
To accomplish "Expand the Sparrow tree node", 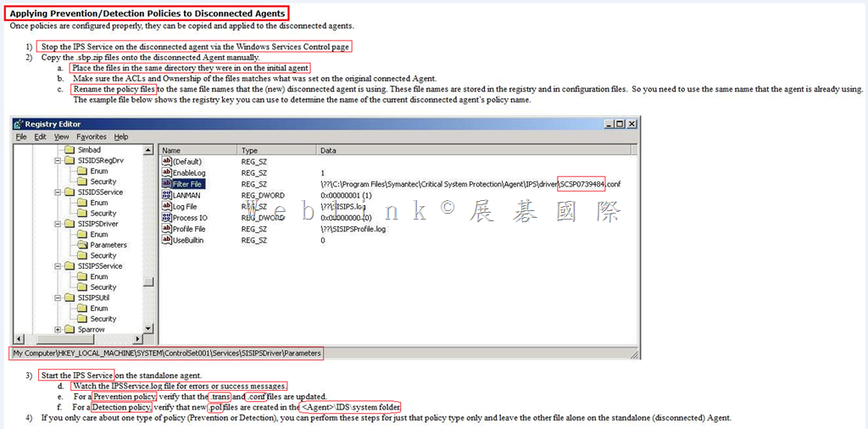I will click(58, 329).
